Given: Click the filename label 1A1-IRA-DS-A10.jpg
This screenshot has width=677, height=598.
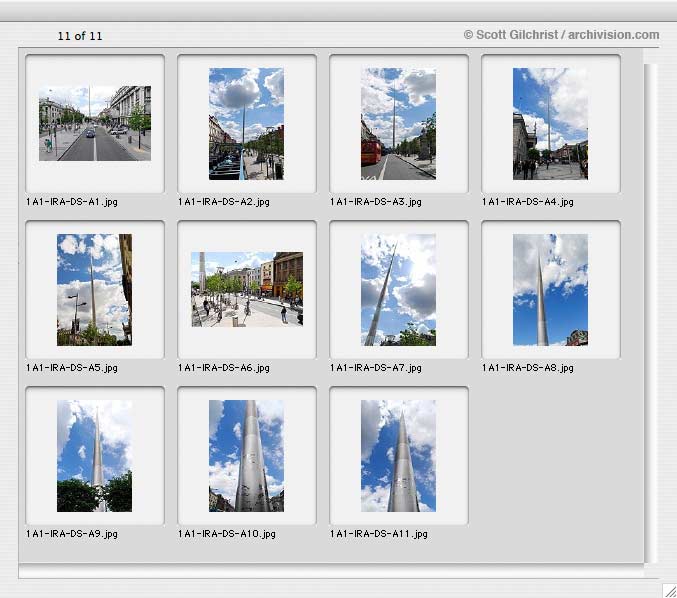Looking at the screenshot, I should tap(227, 534).
